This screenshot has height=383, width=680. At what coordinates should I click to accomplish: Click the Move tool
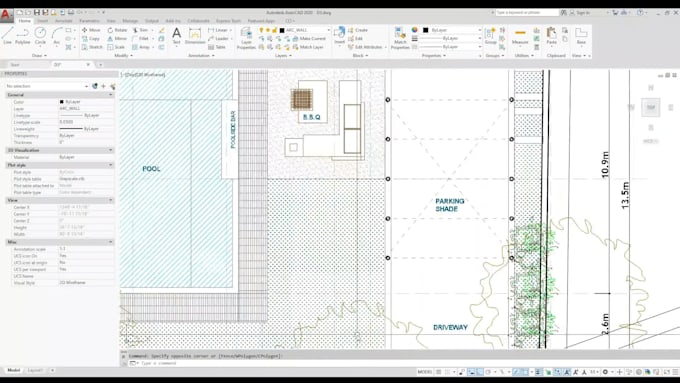91,30
